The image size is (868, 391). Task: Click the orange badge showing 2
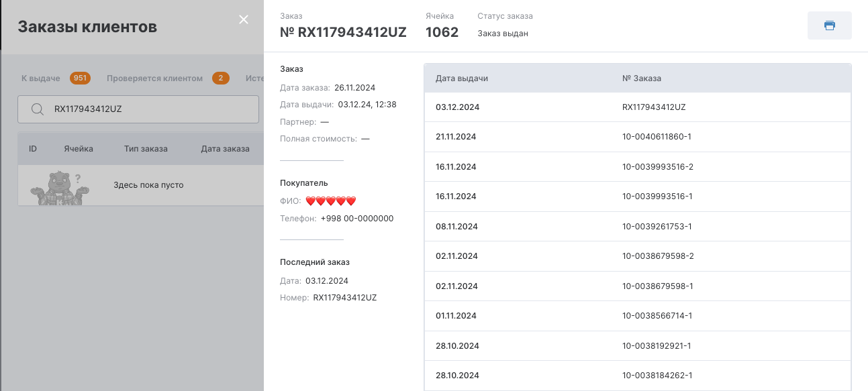pos(220,78)
